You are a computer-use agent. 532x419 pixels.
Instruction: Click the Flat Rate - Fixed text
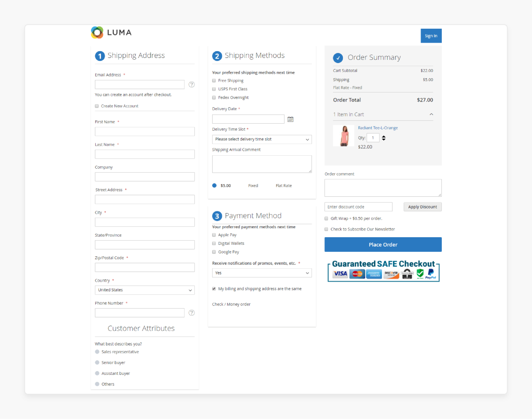tap(347, 88)
